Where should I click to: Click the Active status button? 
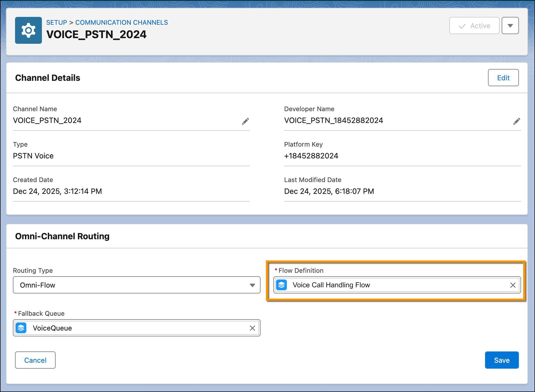(474, 26)
